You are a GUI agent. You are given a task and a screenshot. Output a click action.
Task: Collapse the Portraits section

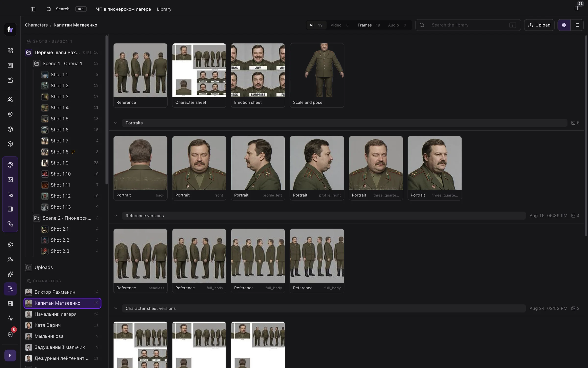click(x=116, y=123)
